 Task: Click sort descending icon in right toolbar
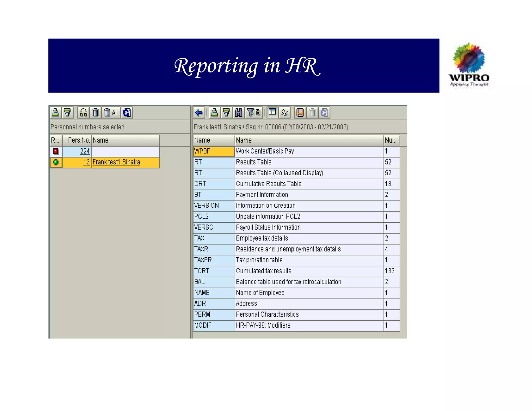tap(226, 112)
